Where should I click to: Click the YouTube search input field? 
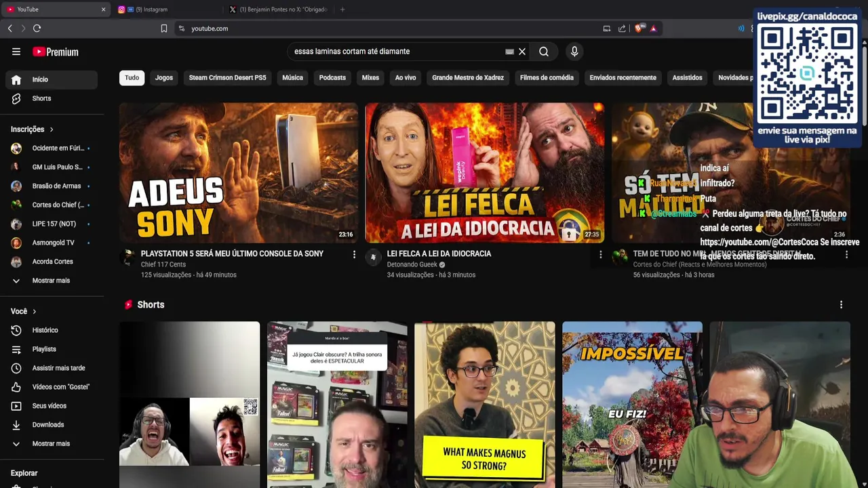[x=399, y=52]
